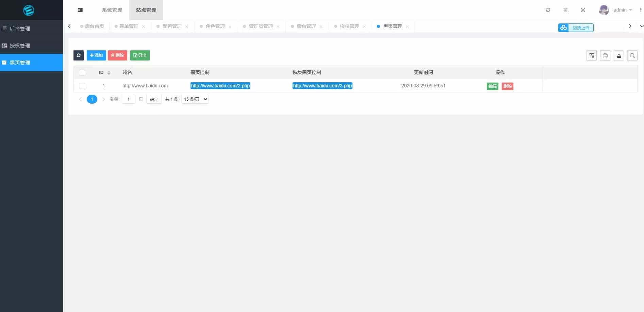Click the blue cloud upload button

tap(576, 28)
